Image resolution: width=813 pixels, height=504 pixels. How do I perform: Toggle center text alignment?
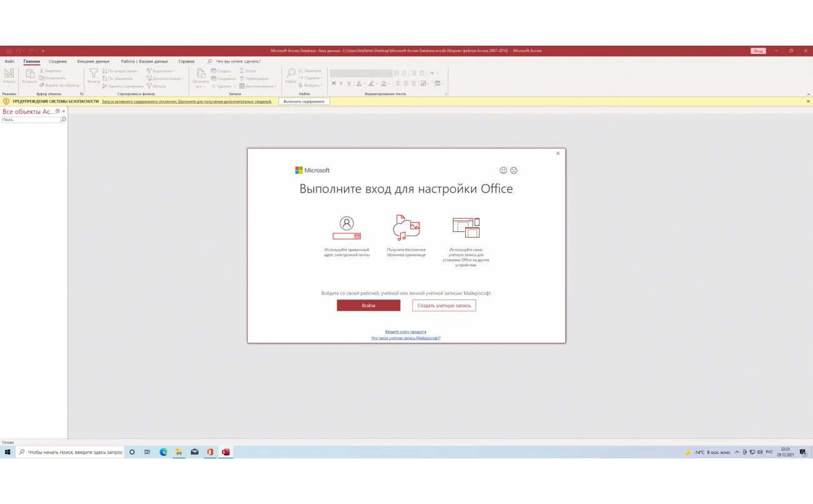[x=405, y=83]
